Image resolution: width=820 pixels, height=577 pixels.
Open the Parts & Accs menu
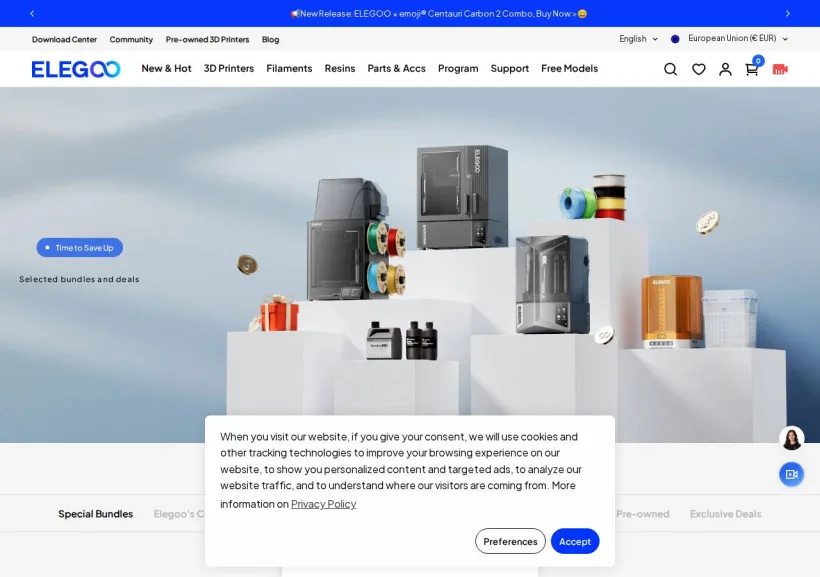(x=396, y=69)
